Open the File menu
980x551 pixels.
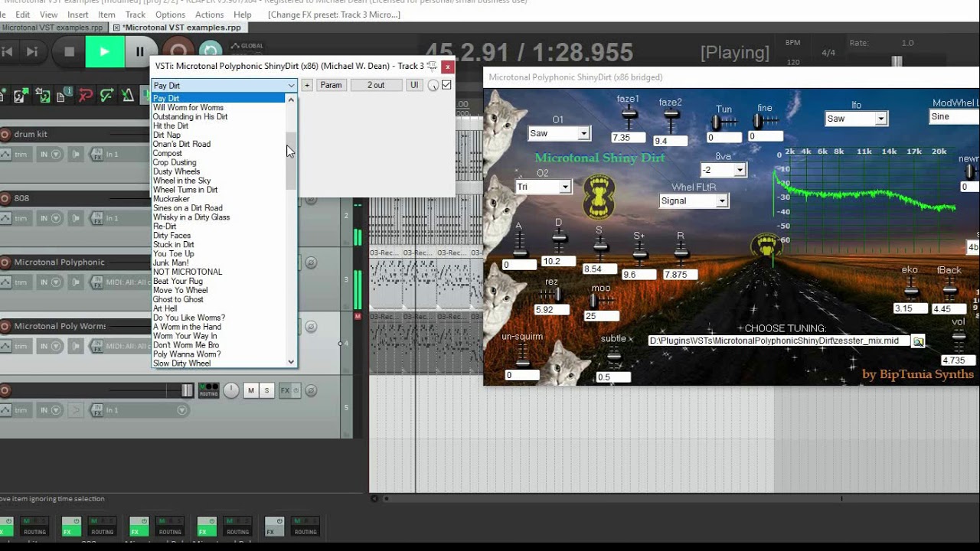click(4, 15)
